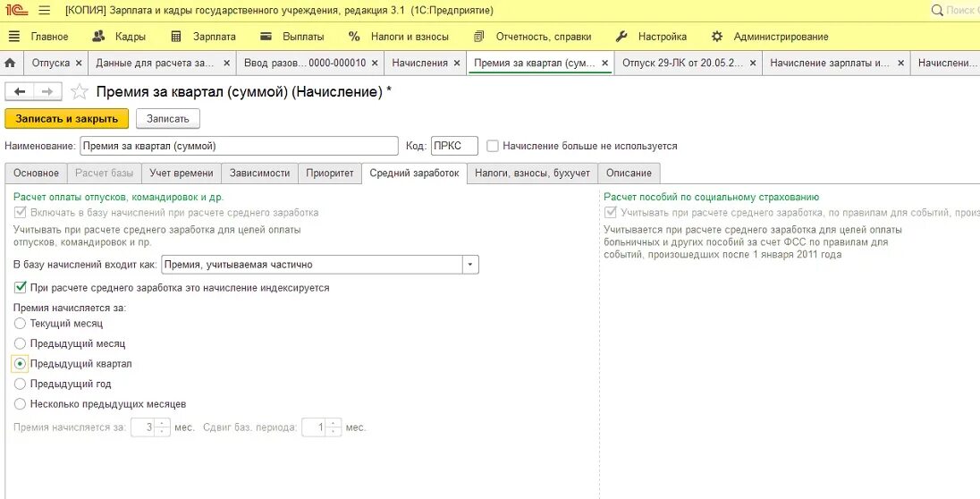
Task: Open the Зарплата section
Action: [202, 37]
